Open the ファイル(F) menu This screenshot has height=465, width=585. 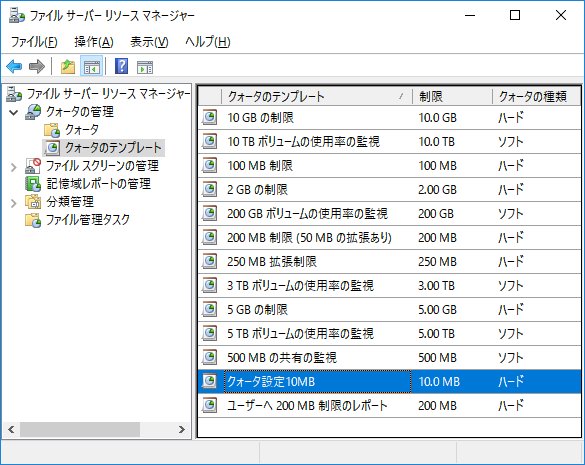click(34, 41)
